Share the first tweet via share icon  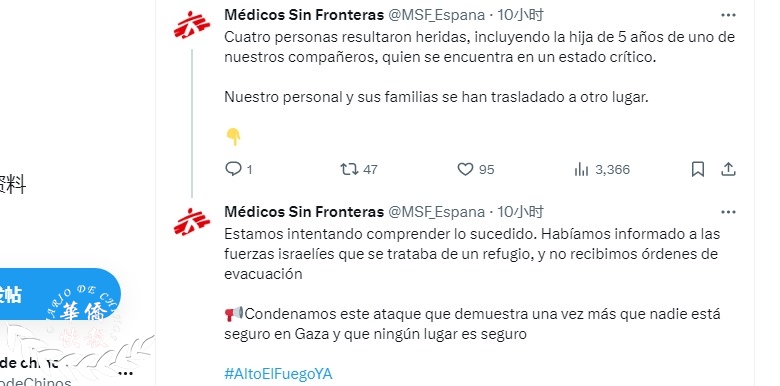[x=728, y=170]
